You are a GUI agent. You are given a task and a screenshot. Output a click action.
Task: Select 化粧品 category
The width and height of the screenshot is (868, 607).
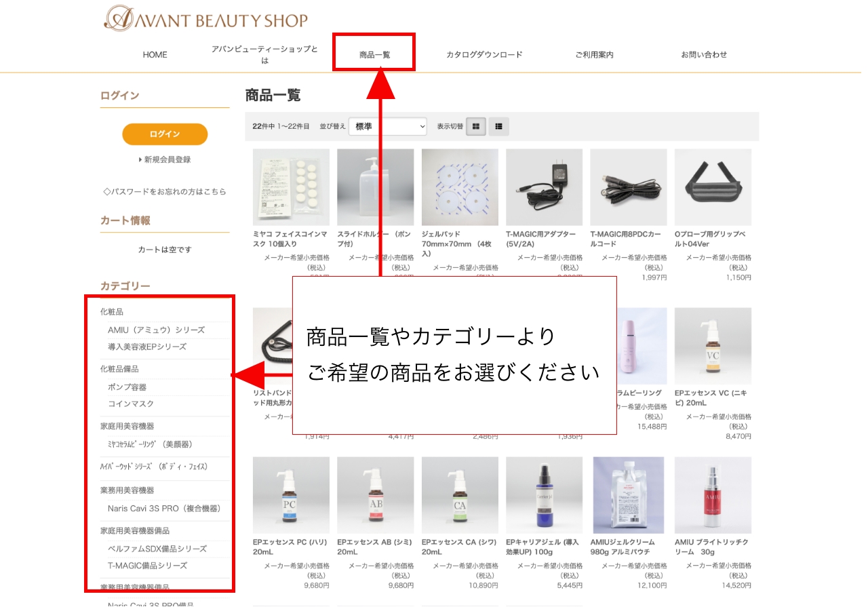pos(112,312)
